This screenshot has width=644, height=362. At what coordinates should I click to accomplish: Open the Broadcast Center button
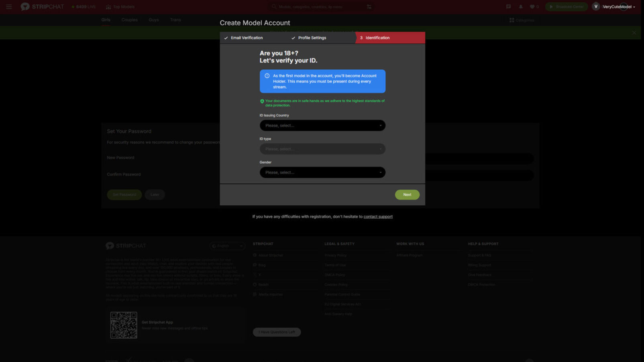click(567, 7)
